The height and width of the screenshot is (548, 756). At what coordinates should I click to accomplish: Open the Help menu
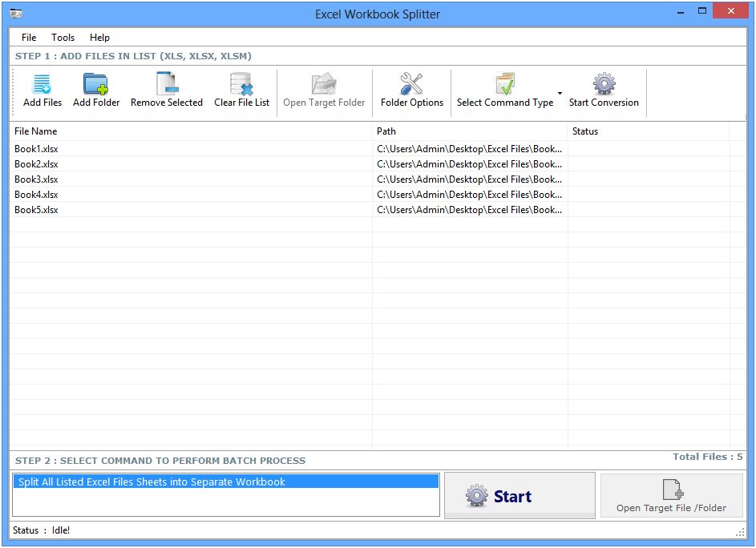pos(99,38)
